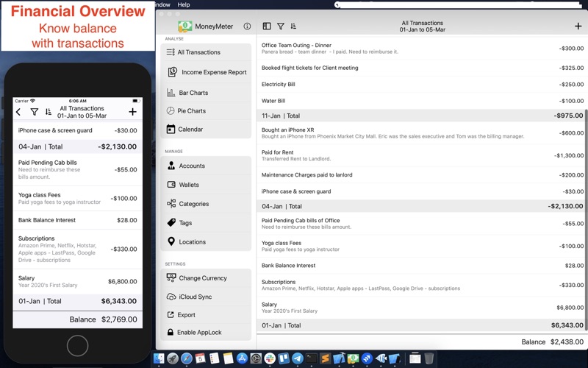Open the filter funnel in desktop toolbar
The height and width of the screenshot is (368, 588).
pyautogui.click(x=281, y=26)
